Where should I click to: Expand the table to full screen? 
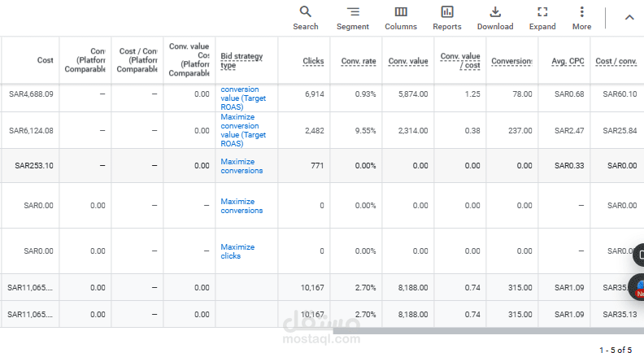click(542, 12)
